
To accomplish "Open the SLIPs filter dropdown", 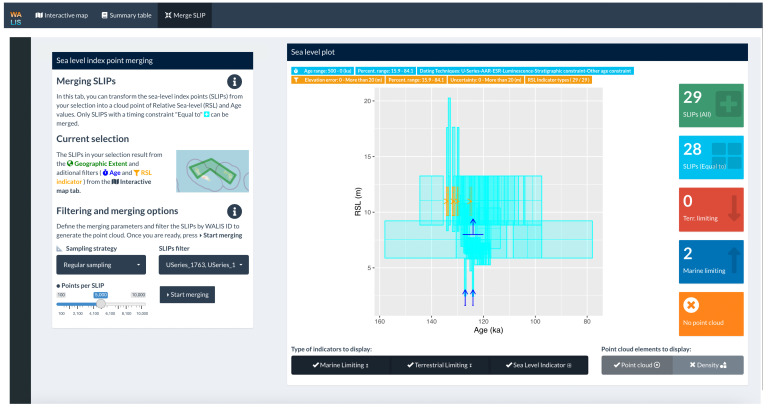I will point(204,265).
